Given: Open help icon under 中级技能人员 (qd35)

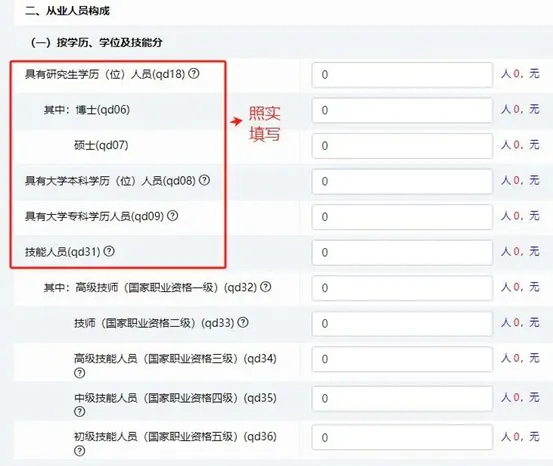Looking at the screenshot, I should coord(80,412).
